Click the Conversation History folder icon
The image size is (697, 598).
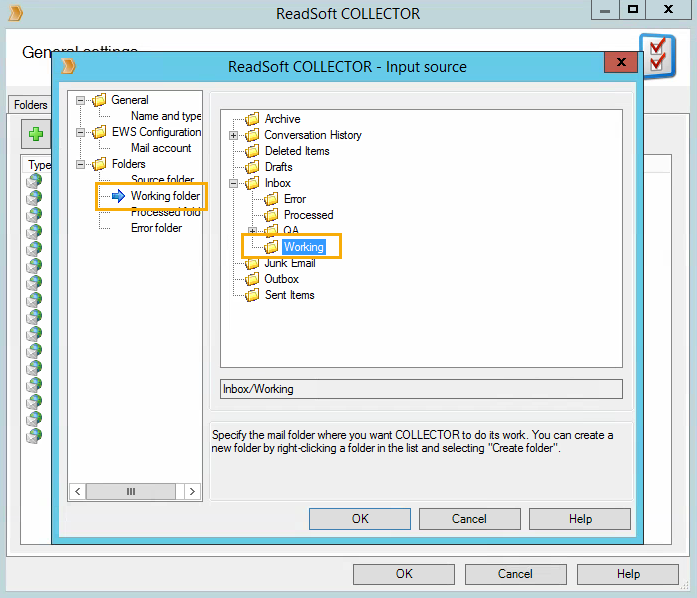[x=252, y=135]
